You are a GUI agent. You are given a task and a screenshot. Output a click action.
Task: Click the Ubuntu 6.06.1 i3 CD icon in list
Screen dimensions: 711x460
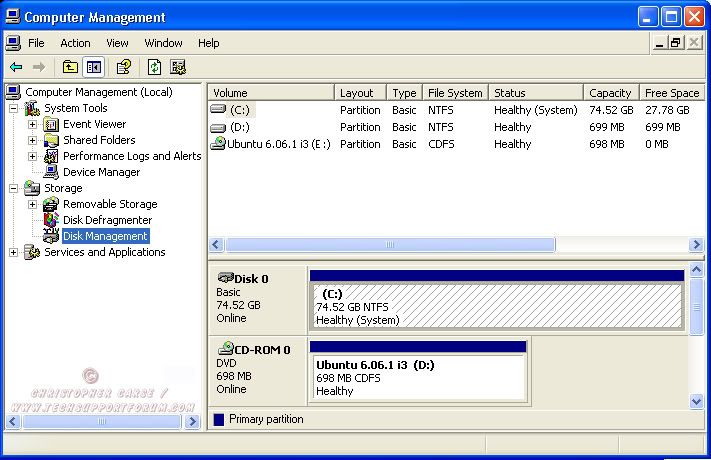tap(218, 143)
